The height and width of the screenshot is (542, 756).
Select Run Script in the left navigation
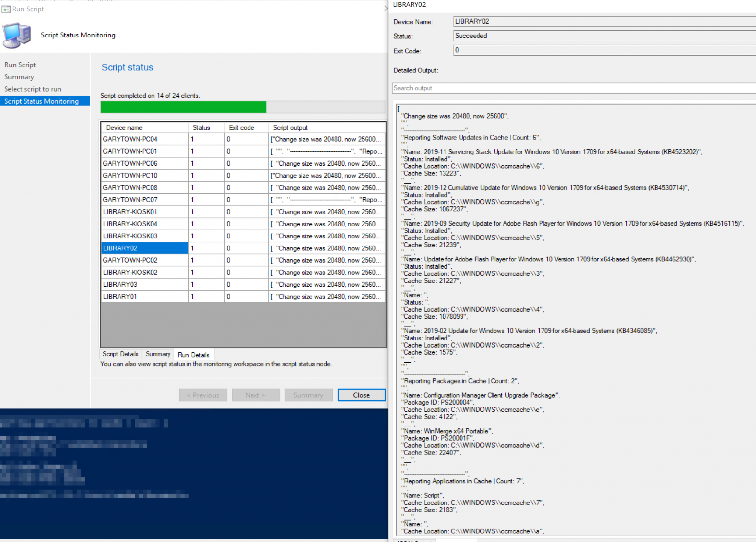click(20, 65)
